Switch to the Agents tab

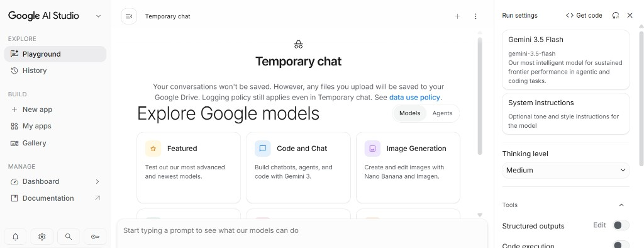click(x=442, y=113)
